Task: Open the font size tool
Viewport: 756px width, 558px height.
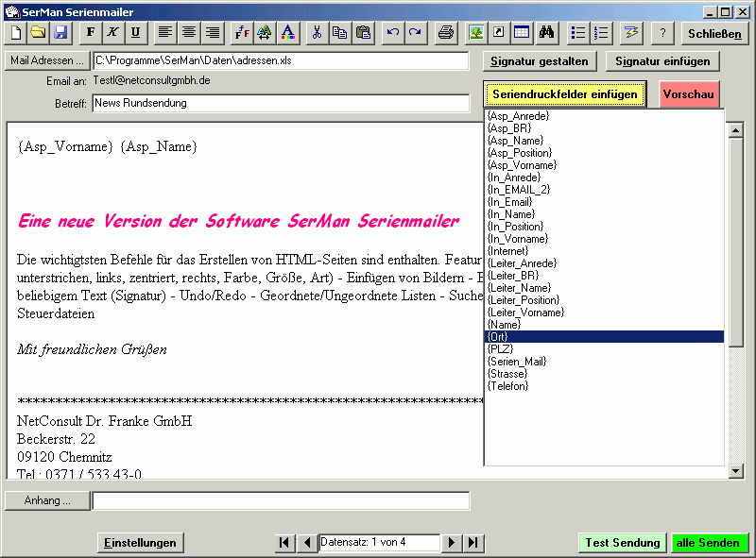Action: [x=265, y=33]
